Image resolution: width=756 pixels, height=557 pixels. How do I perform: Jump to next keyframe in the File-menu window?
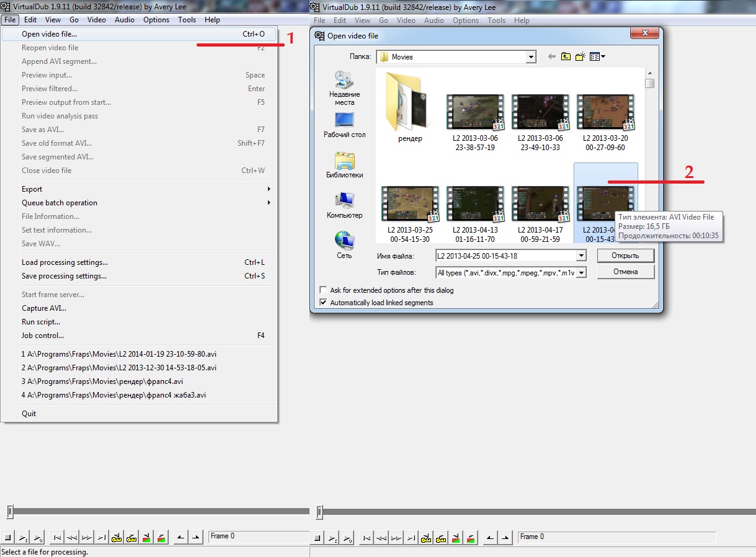(131, 537)
